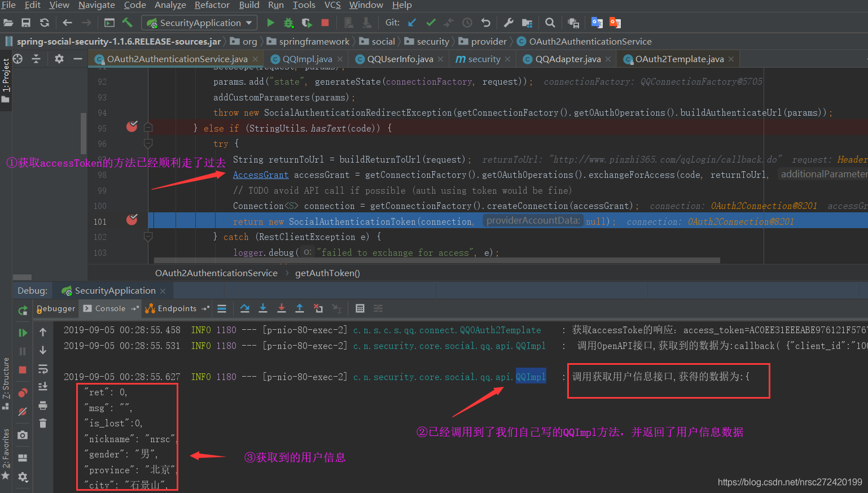
Task: Click getAuthToken() in editor breadcrumb
Action: click(x=327, y=273)
